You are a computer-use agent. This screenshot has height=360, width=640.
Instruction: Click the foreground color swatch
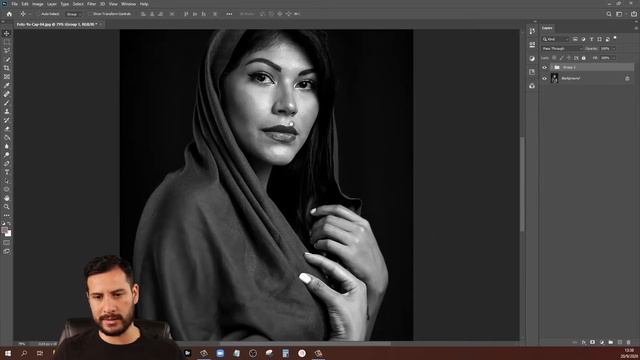pos(4,231)
